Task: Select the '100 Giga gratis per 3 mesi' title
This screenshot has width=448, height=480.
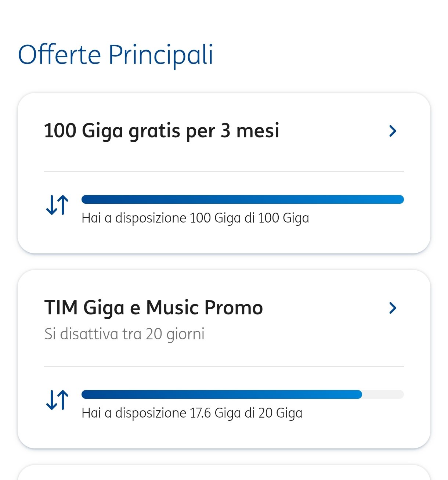Action: [162, 131]
